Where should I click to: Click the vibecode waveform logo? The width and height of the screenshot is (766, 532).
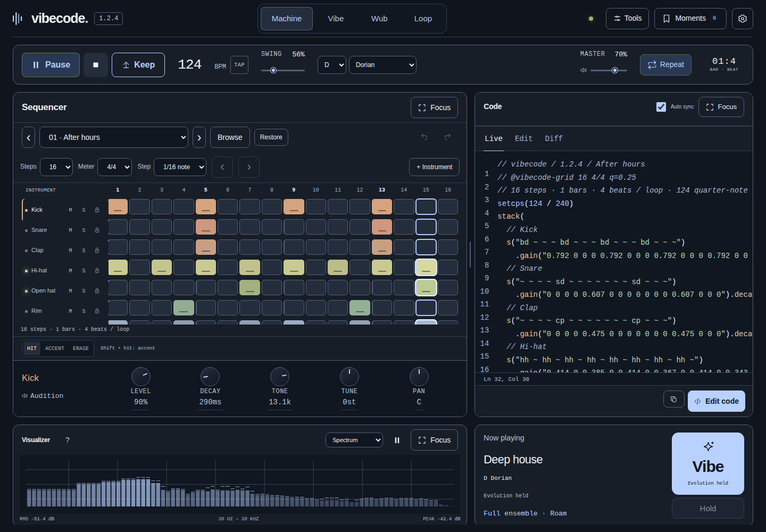[18, 19]
